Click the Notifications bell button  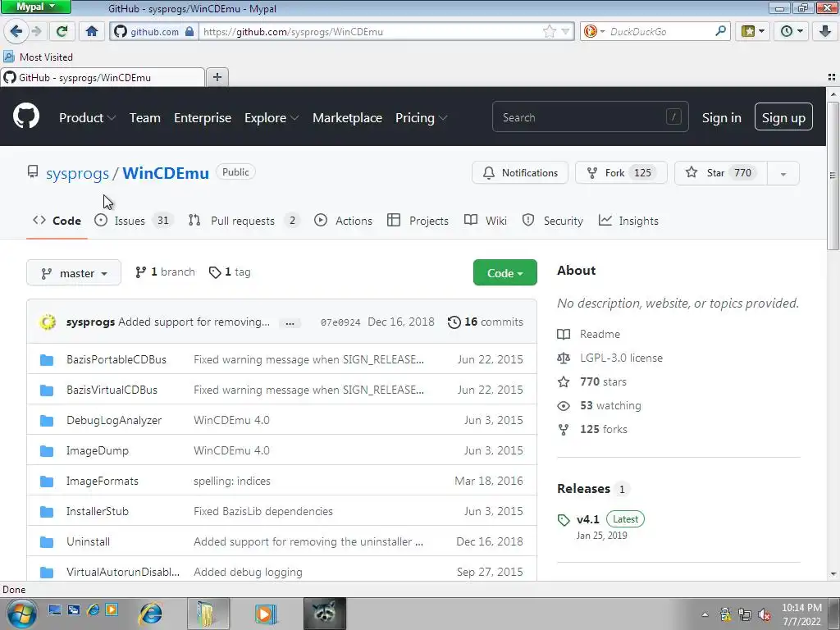tap(519, 173)
